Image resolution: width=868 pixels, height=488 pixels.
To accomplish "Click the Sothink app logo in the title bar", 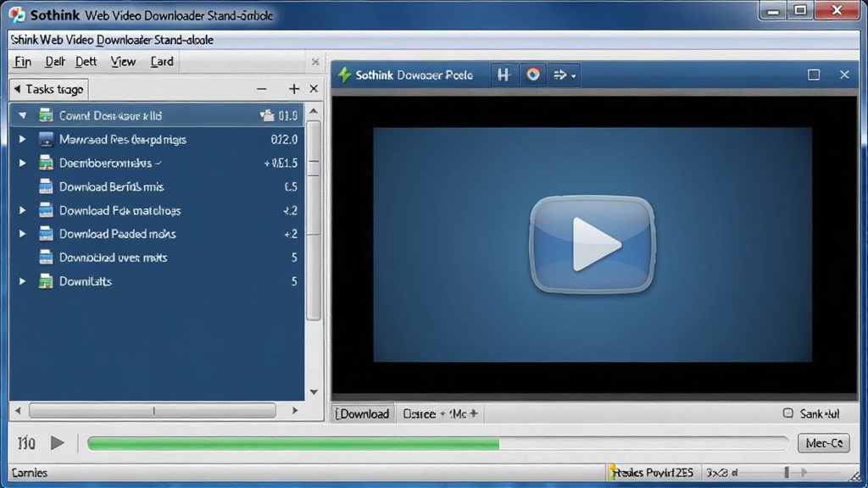I will (17, 14).
